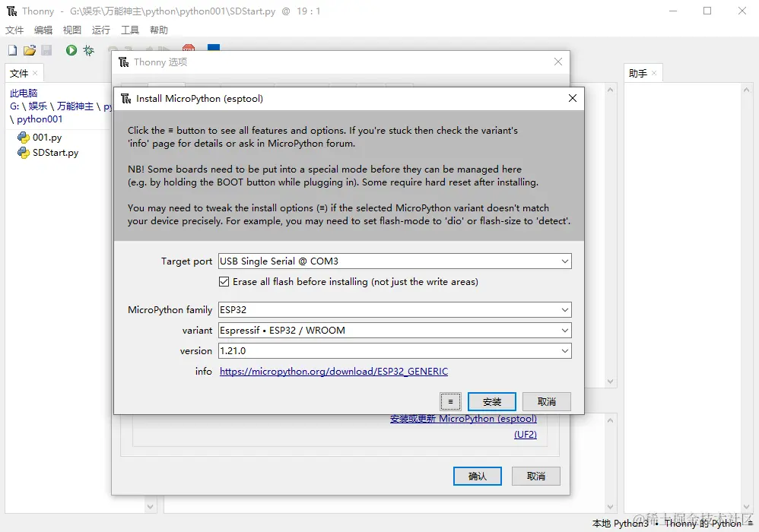Viewport: 759px width, 532px height.
Task: Click 取消 in Install MicroPython dialog
Action: click(547, 401)
